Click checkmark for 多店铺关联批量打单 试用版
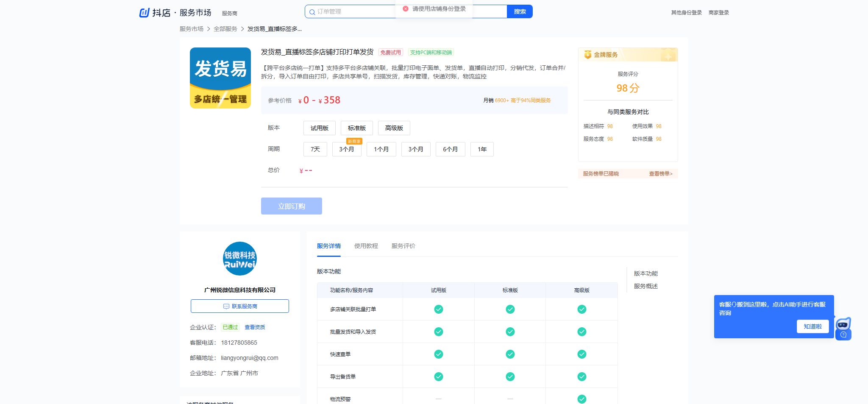Image resolution: width=868 pixels, height=404 pixels. (439, 309)
